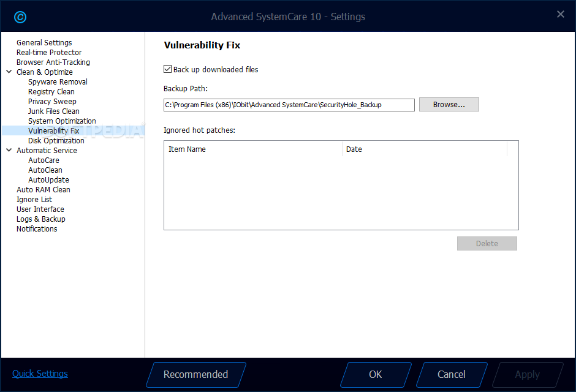The width and height of the screenshot is (576, 392).
Task: Sort by Date column header
Action: [x=425, y=149]
